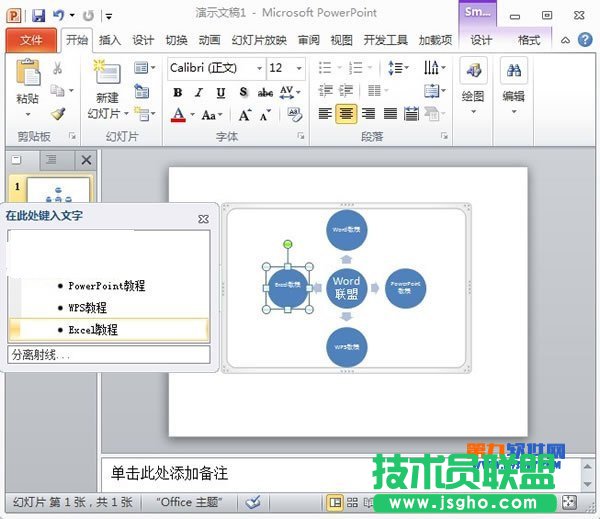Switch to the 动画 Animations tab
This screenshot has height=519, width=600.
[x=209, y=40]
